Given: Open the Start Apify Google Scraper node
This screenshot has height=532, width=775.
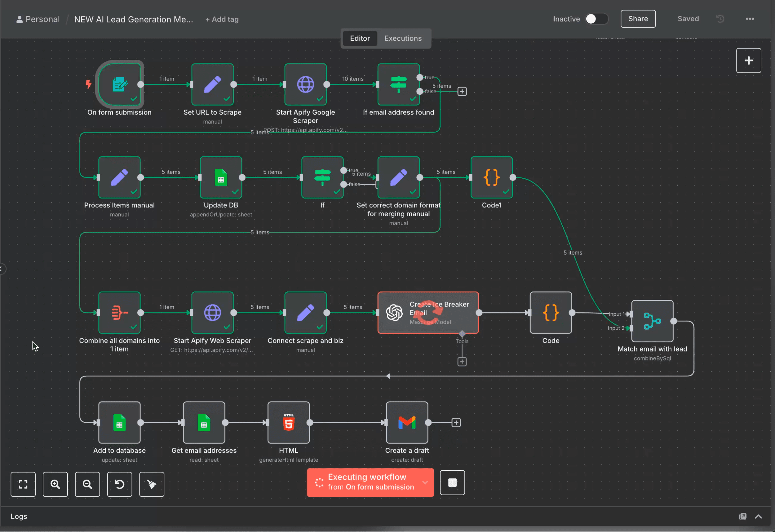Looking at the screenshot, I should click(x=305, y=84).
